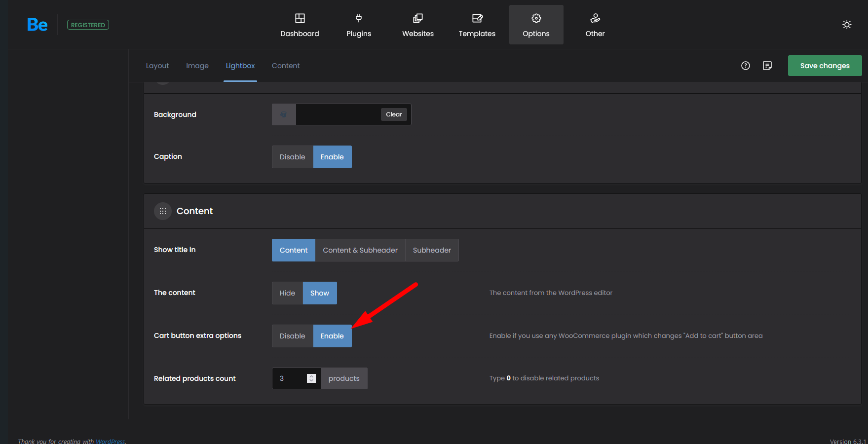
Task: Click the Dashboard grid icon
Action: (x=300, y=18)
